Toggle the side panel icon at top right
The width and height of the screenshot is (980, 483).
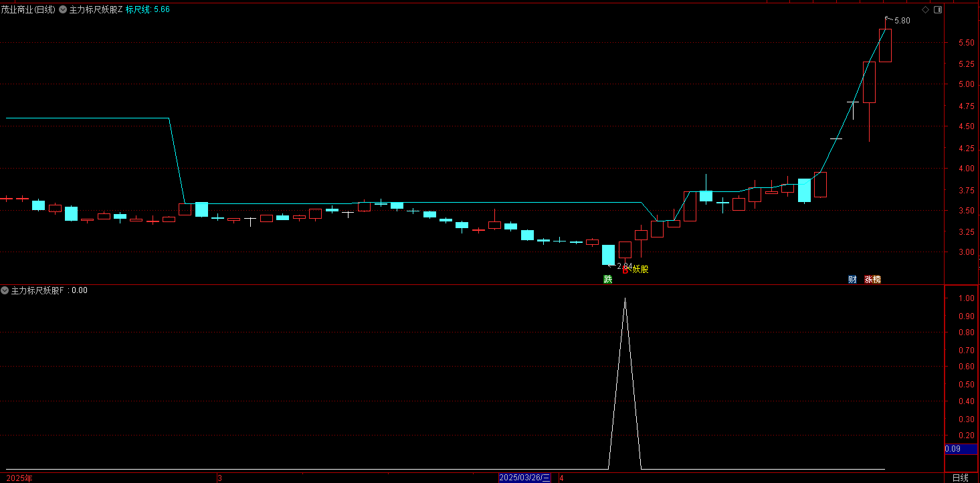(938, 10)
